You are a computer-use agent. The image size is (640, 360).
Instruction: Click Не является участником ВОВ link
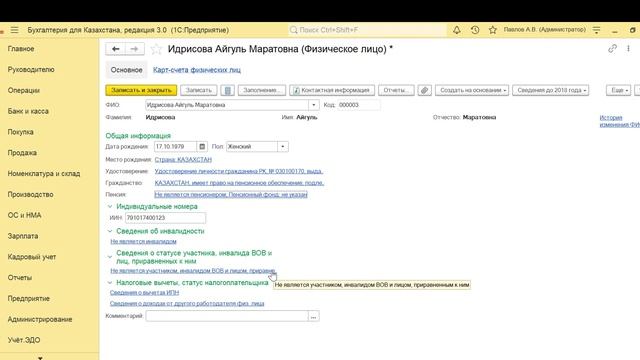(x=193, y=271)
